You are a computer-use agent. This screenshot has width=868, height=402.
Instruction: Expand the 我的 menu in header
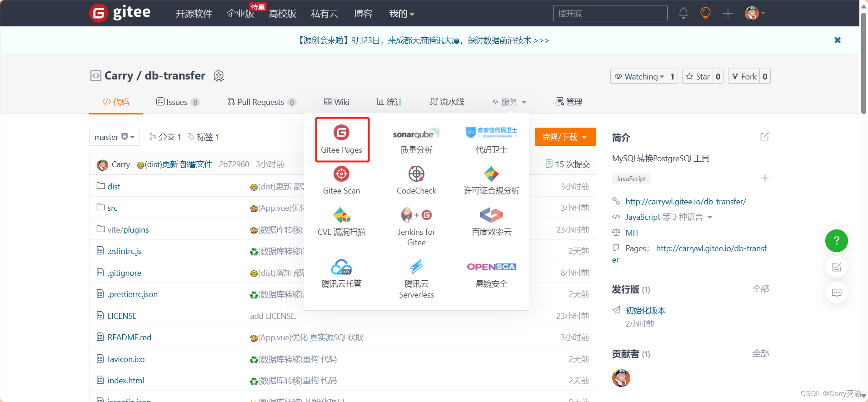(x=402, y=14)
